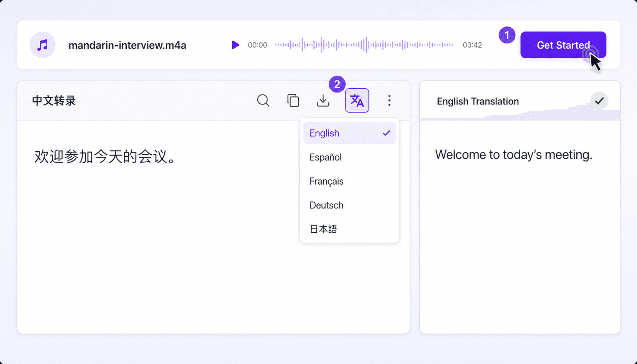Select English in the language list

click(x=349, y=133)
